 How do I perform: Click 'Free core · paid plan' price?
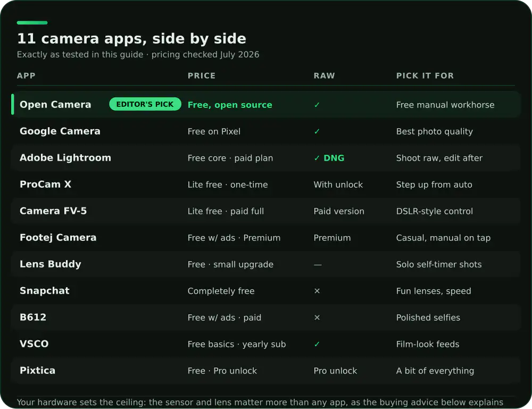coord(230,158)
